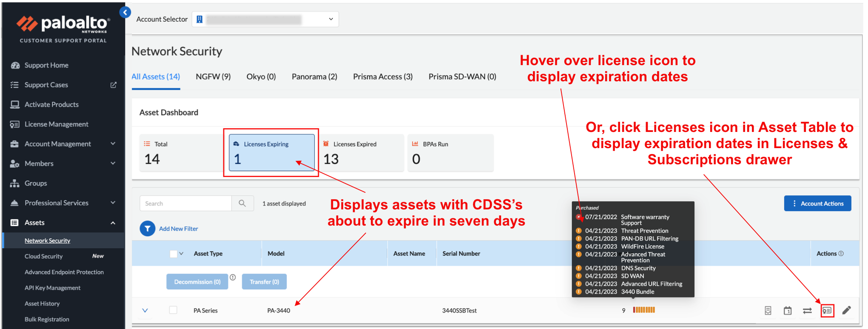
Task: Click the account building icon in selector
Action: tap(199, 19)
